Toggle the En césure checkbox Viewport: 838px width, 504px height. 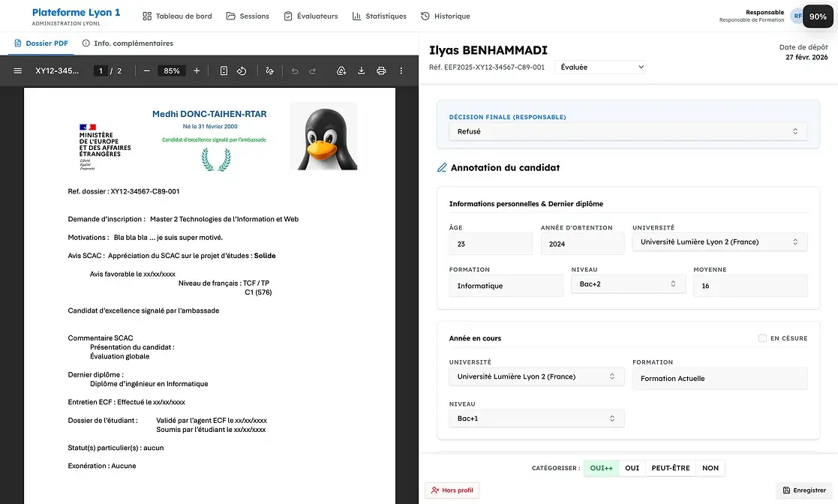(x=762, y=338)
